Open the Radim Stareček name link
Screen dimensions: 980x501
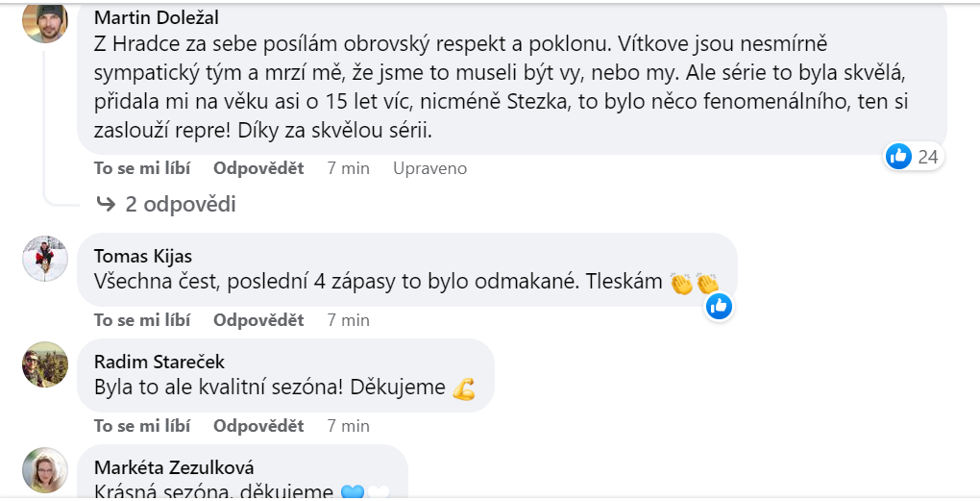(159, 362)
